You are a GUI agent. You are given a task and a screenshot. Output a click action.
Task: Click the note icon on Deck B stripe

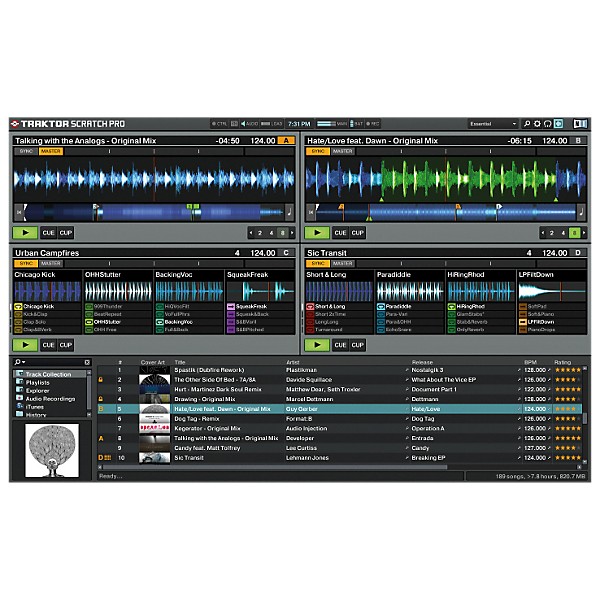pos(582,212)
